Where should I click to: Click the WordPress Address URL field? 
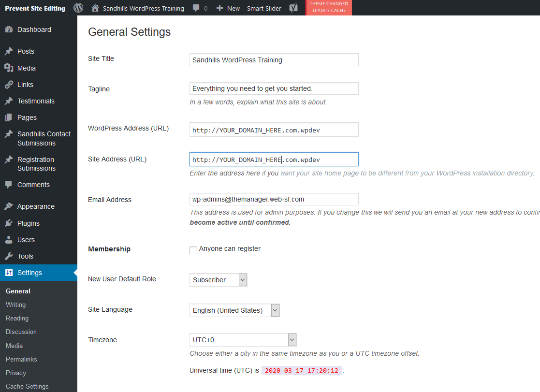pyautogui.click(x=274, y=130)
